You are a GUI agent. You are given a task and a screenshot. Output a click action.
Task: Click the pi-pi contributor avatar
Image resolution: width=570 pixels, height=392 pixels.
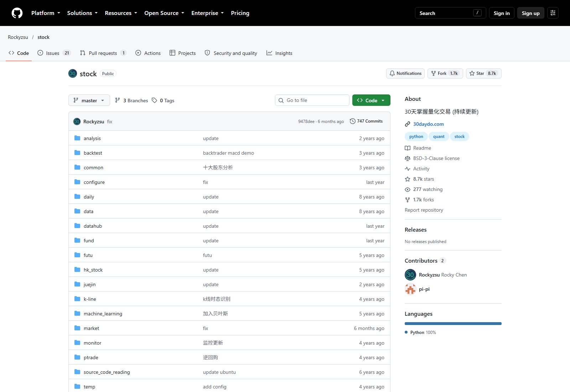click(x=410, y=289)
